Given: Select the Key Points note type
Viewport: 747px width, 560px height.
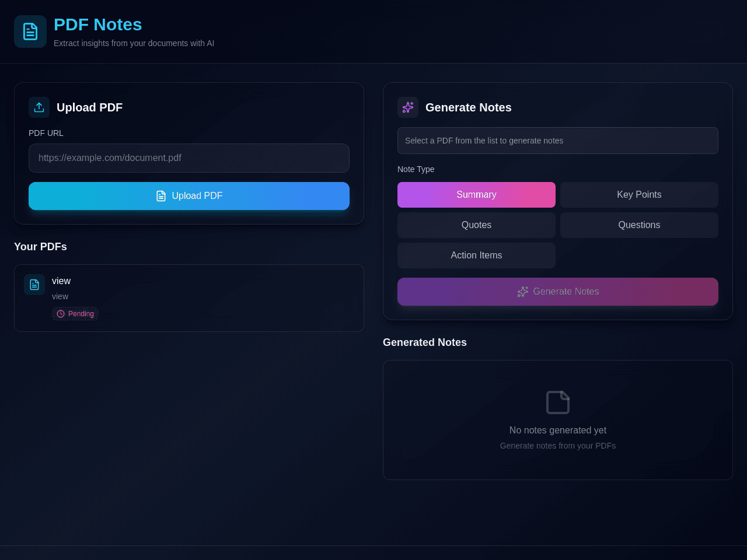Looking at the screenshot, I should (x=639, y=195).
